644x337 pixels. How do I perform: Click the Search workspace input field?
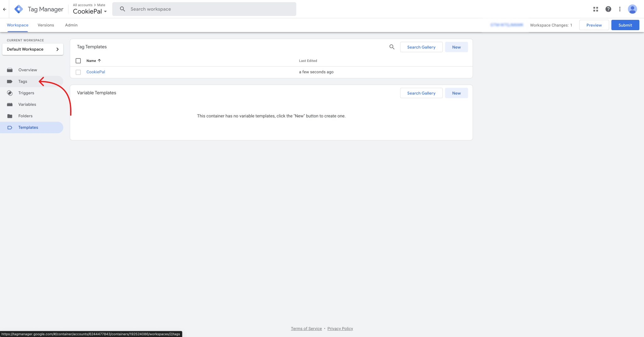[204, 9]
